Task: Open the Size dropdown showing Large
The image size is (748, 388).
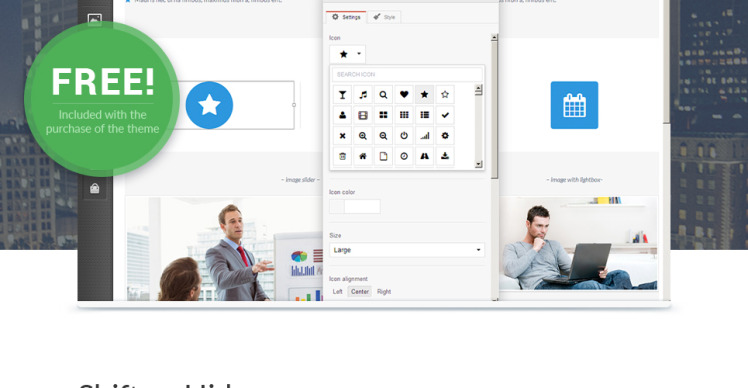Action: point(407,250)
